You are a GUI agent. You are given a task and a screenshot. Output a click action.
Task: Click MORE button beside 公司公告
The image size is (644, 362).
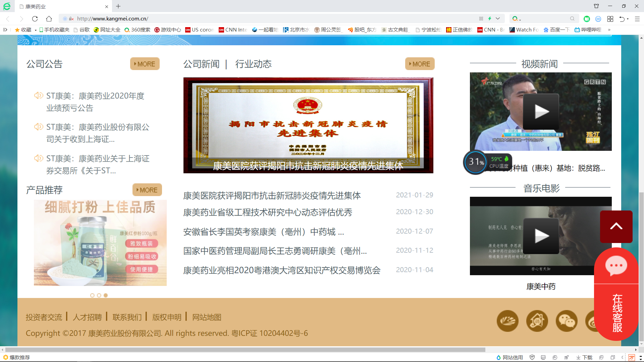coord(145,64)
